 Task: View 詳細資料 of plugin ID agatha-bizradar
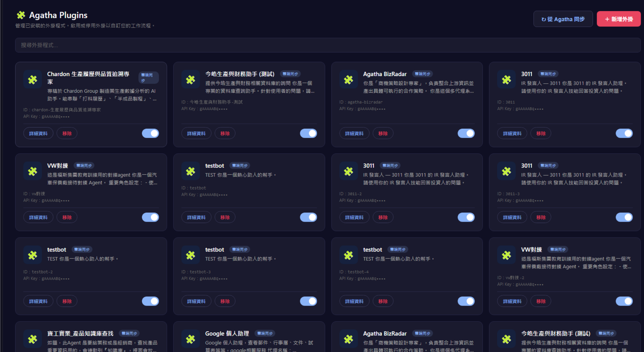(354, 133)
